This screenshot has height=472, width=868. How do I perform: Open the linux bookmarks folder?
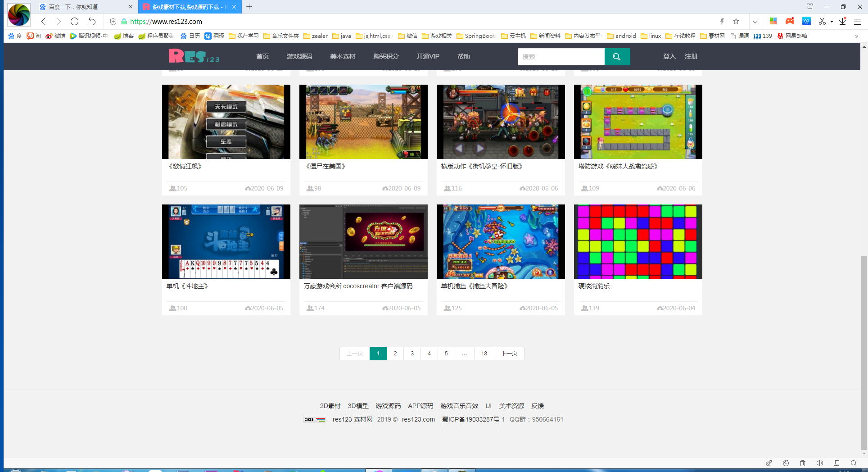pos(651,36)
